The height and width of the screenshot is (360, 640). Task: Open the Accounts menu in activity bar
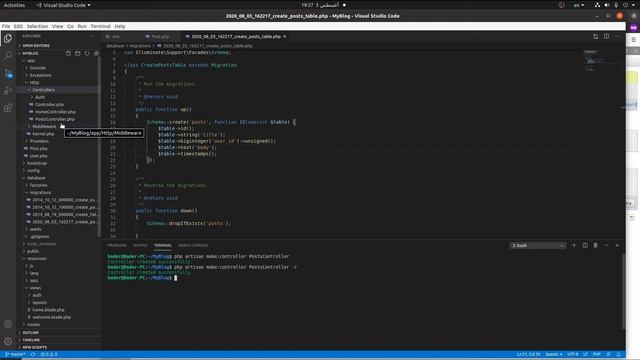click(8, 324)
